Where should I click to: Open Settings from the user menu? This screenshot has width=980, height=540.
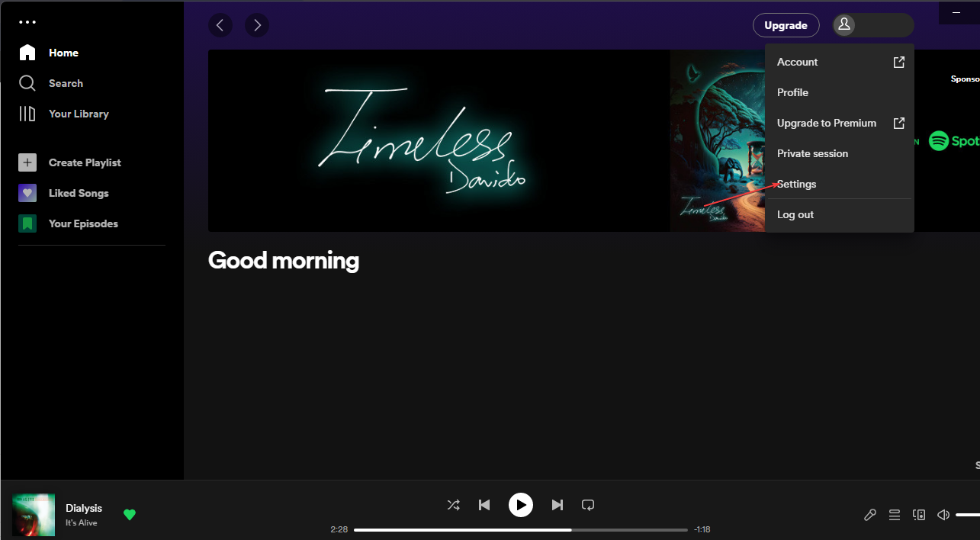coord(840,184)
